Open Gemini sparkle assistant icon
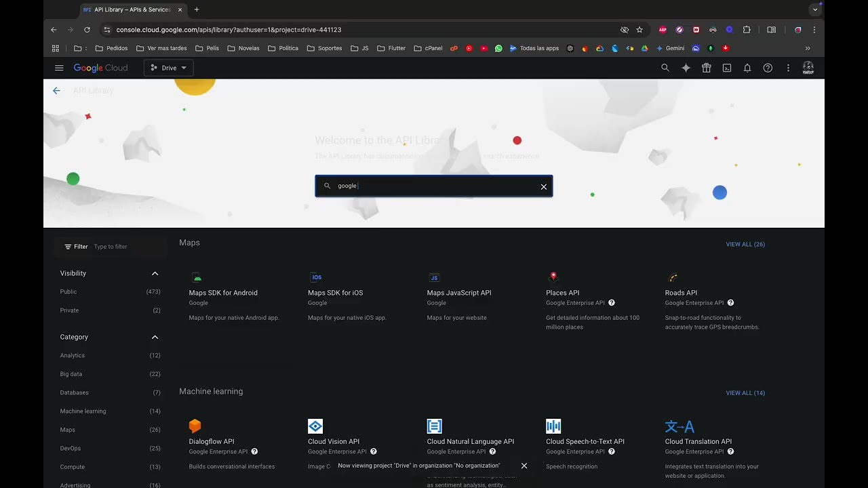This screenshot has width=868, height=488. (686, 68)
